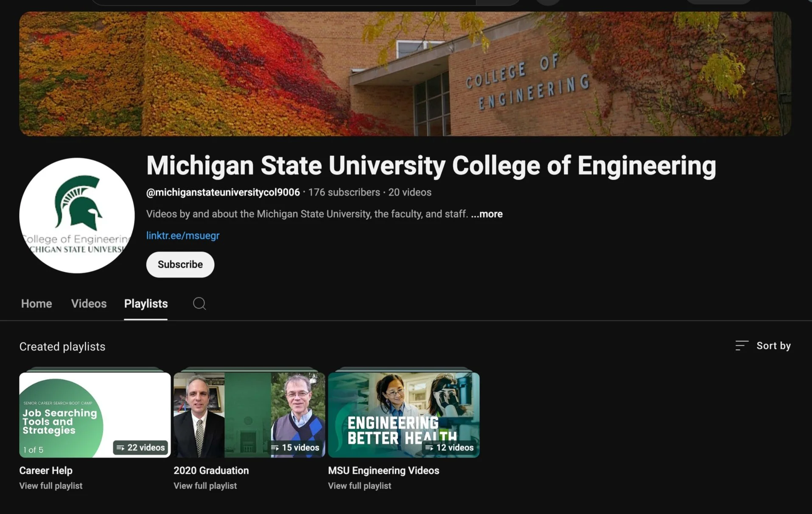Click the 20 videos count text
The image size is (812, 514).
point(410,192)
